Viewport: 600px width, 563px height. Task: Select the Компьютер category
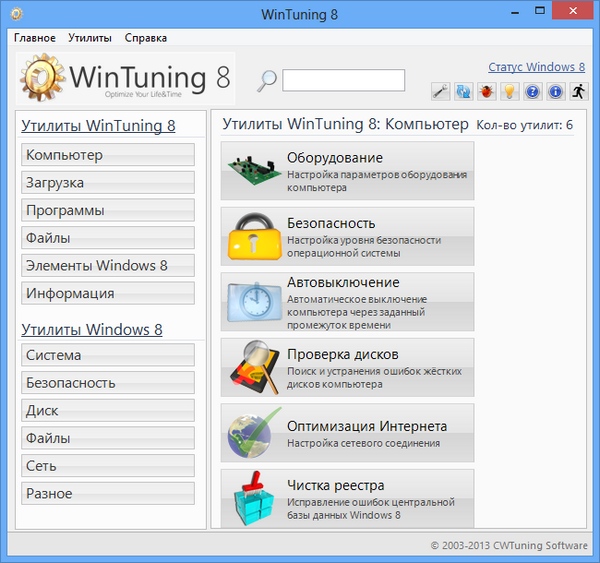tap(108, 155)
